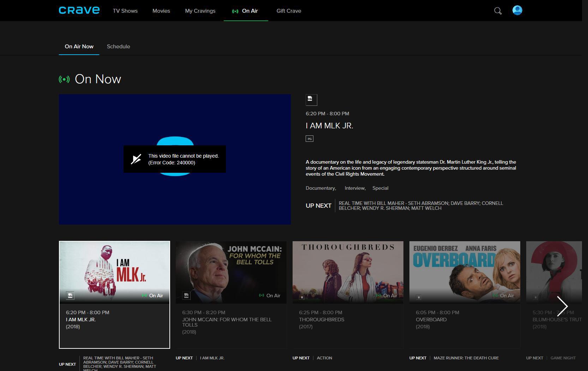
Task: Open My Cravings
Action: 200,11
